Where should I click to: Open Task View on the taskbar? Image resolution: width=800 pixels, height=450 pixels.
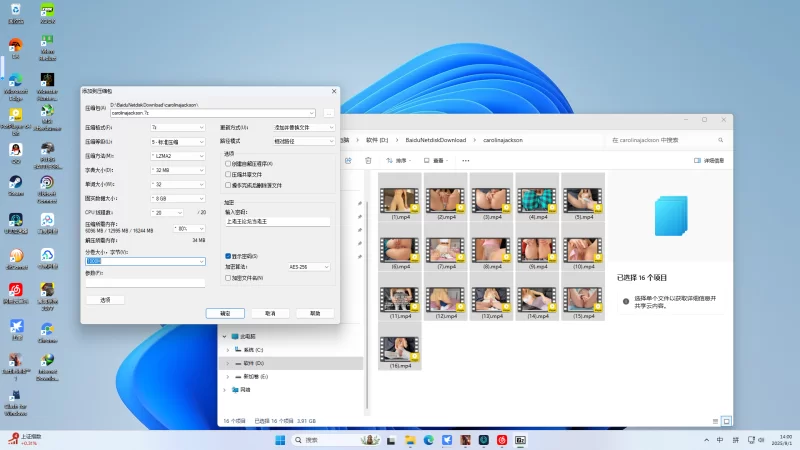[x=391, y=440]
